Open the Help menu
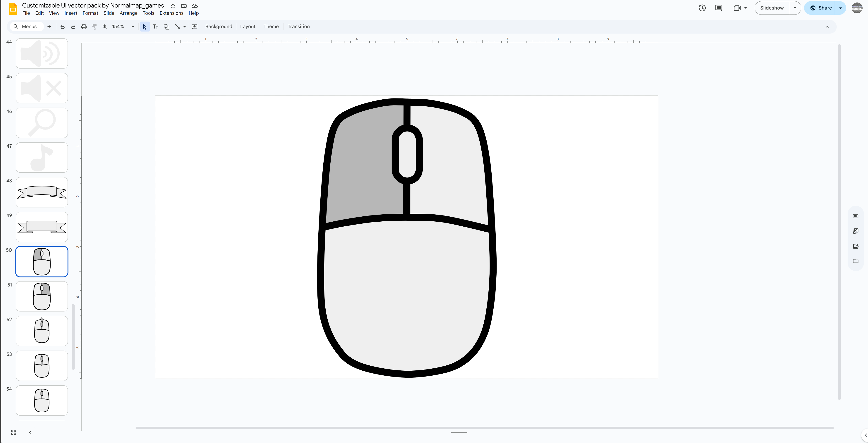Image resolution: width=868 pixels, height=443 pixels. (x=194, y=13)
